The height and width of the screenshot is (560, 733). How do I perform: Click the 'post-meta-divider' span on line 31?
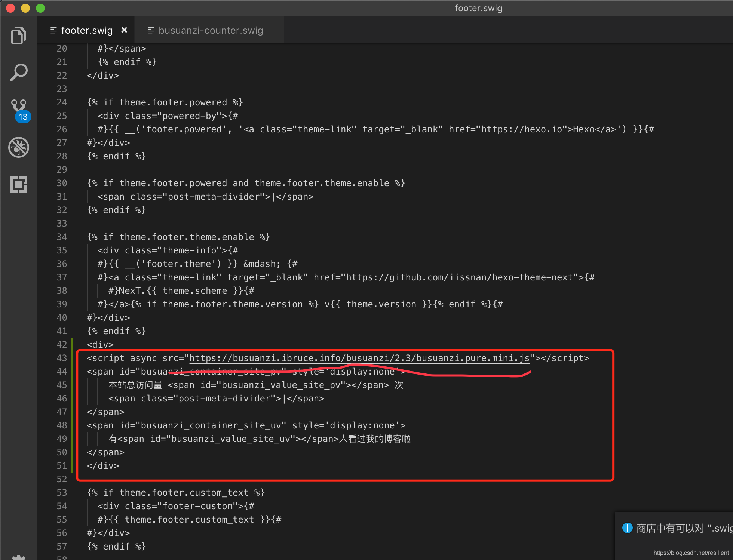point(206,197)
